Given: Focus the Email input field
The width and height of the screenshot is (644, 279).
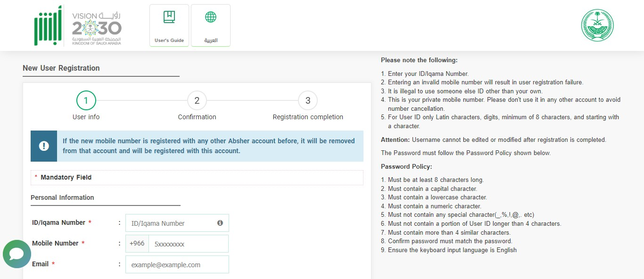Looking at the screenshot, I should click(177, 264).
